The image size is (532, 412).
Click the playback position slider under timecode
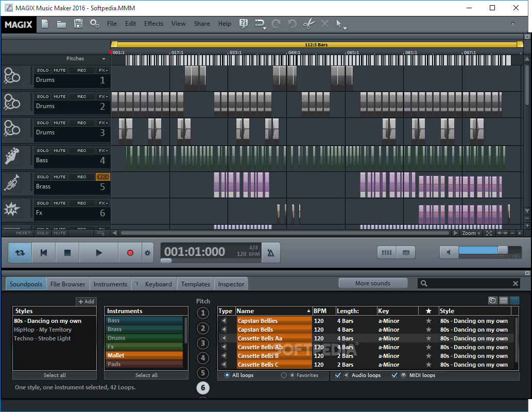[166, 261]
